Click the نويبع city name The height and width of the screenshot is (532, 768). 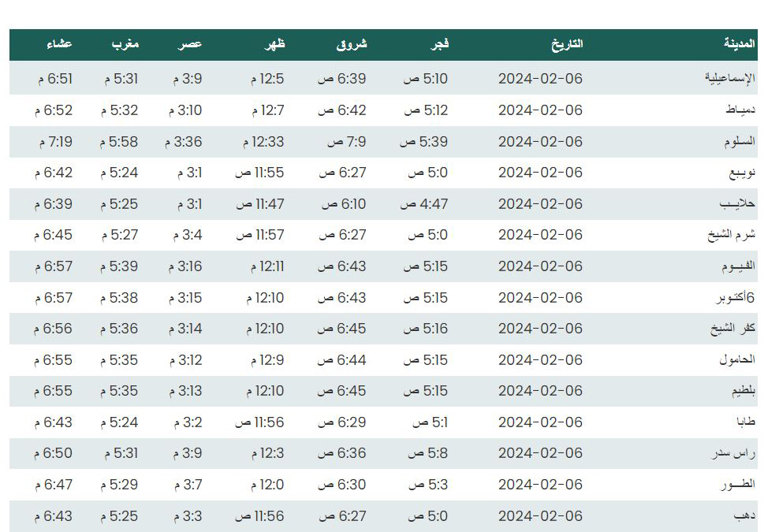[742, 173]
